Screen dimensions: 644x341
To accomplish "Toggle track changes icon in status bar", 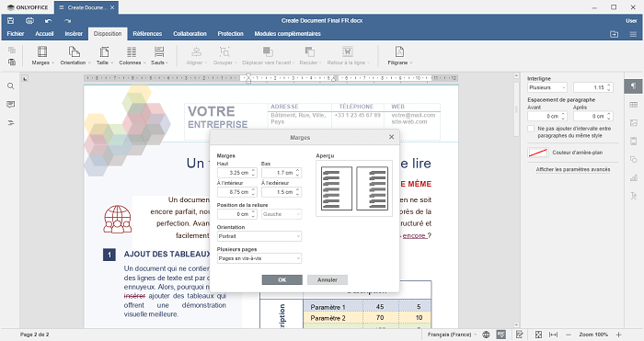I will pyautogui.click(x=519, y=335).
